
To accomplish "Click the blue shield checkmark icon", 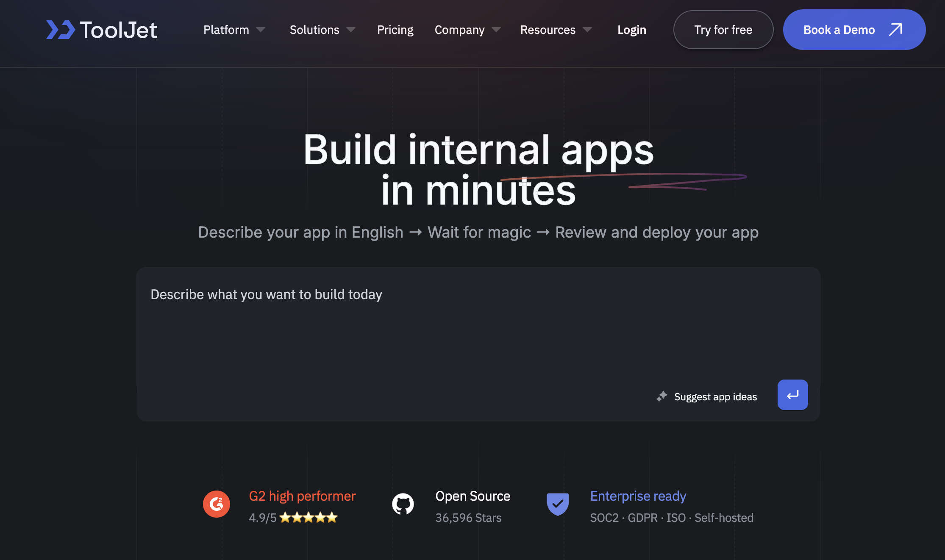I will [x=558, y=504].
